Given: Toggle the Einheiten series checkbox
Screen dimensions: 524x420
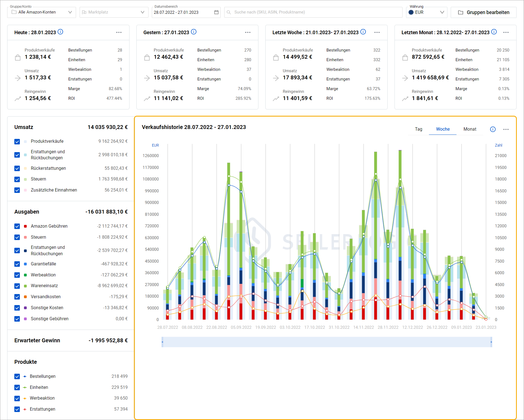Looking at the screenshot, I should coord(17,387).
